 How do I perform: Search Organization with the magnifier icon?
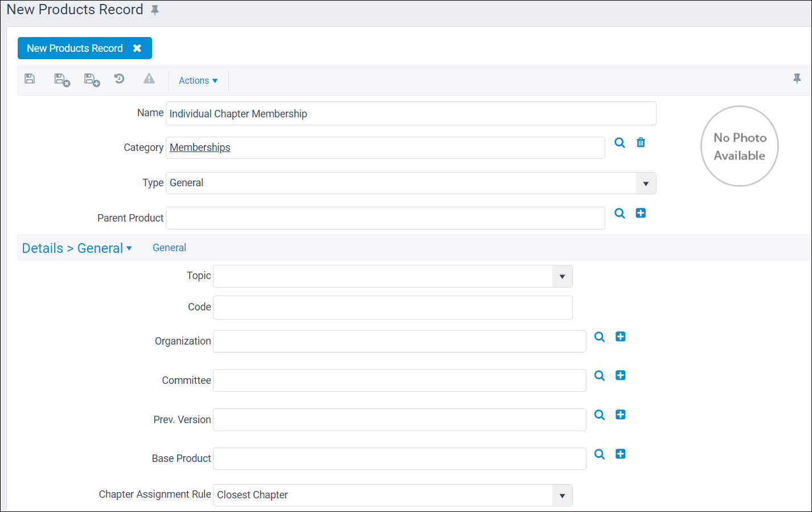tap(600, 337)
